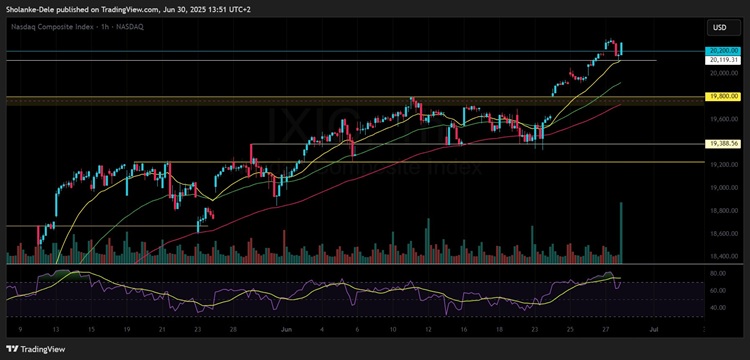Click the tall green volume bar at right

621,233
